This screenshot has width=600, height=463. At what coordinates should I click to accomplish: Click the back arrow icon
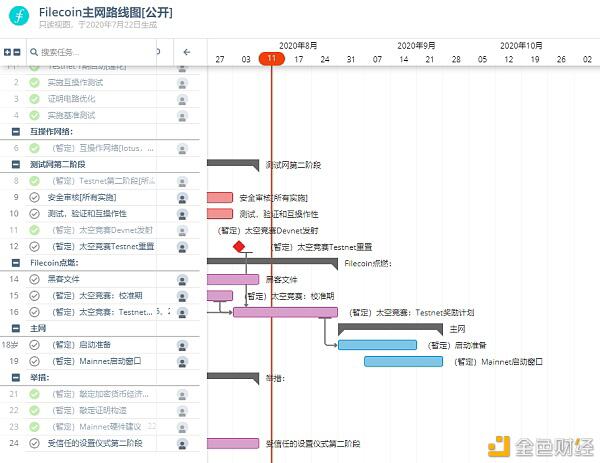click(187, 52)
